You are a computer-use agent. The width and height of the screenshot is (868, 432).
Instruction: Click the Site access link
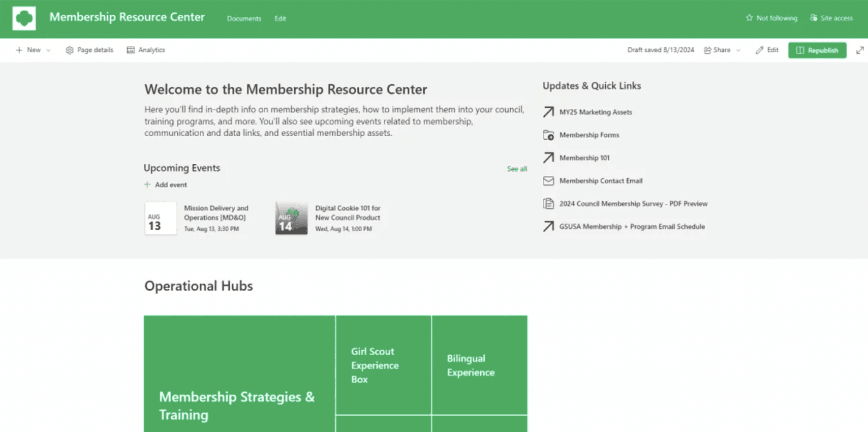831,18
